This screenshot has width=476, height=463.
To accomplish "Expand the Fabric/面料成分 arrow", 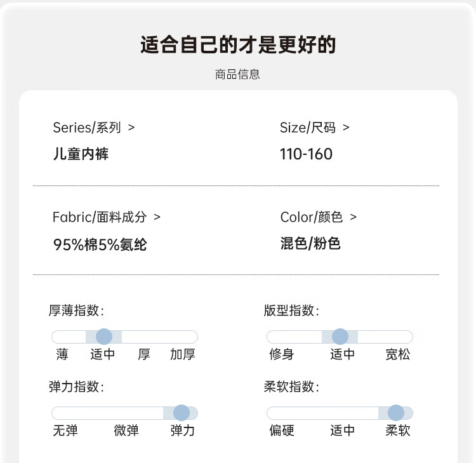I will (157, 217).
